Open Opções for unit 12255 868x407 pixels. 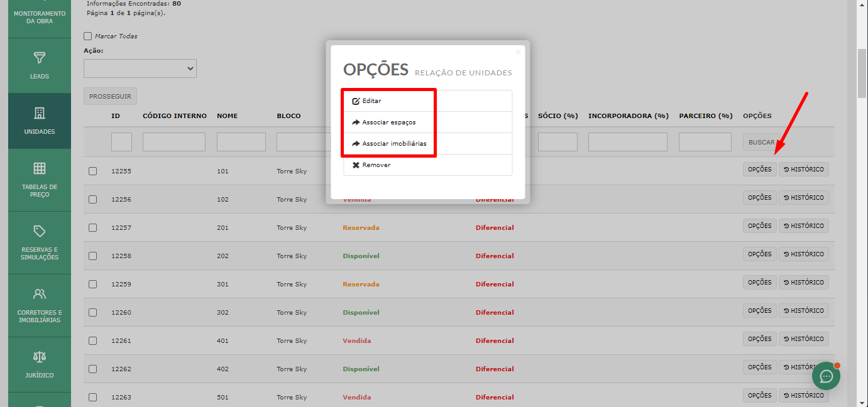pos(760,170)
